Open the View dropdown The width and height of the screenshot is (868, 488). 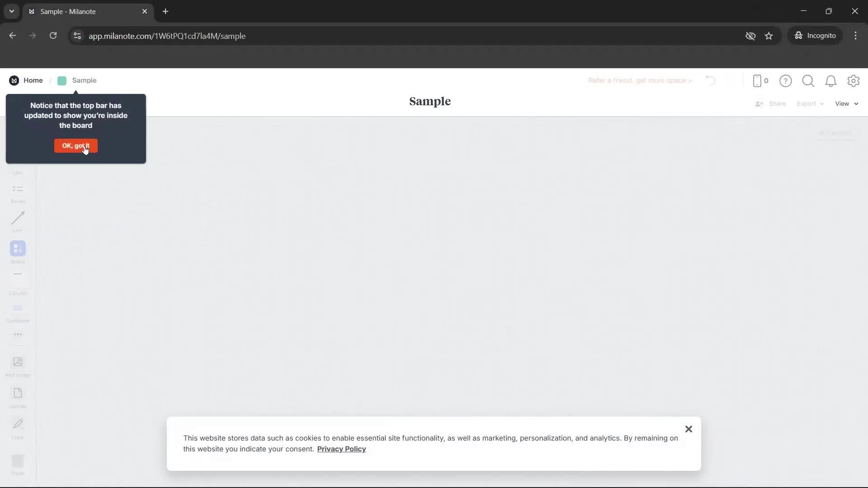click(x=846, y=103)
